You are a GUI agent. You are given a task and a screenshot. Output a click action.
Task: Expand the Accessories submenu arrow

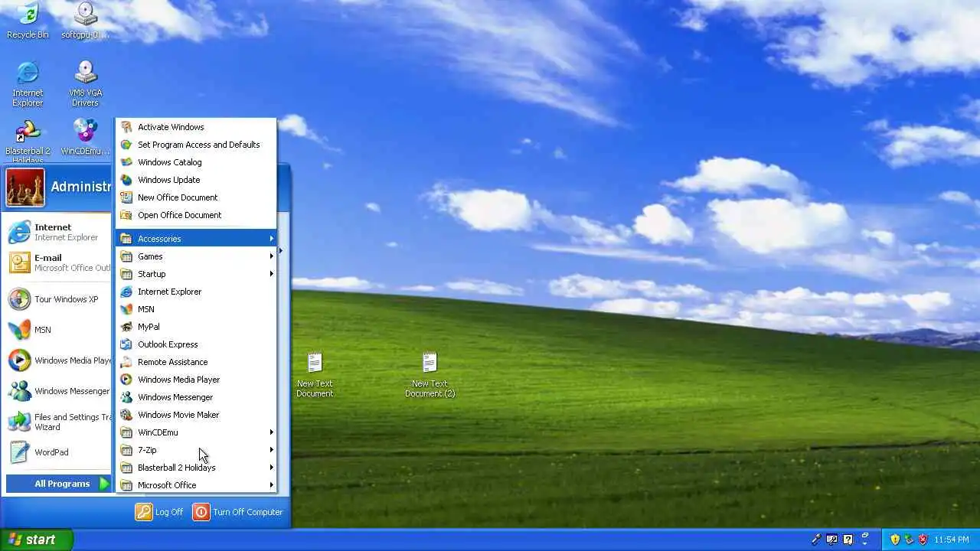point(271,239)
